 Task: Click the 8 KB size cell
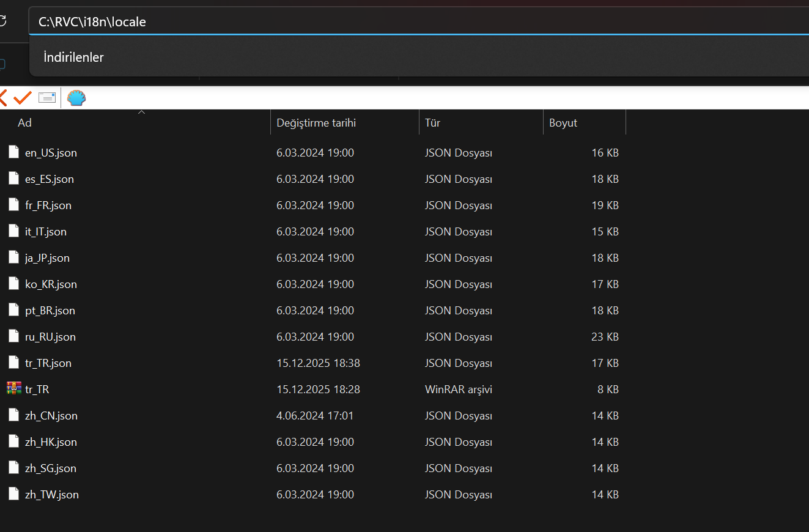click(608, 390)
